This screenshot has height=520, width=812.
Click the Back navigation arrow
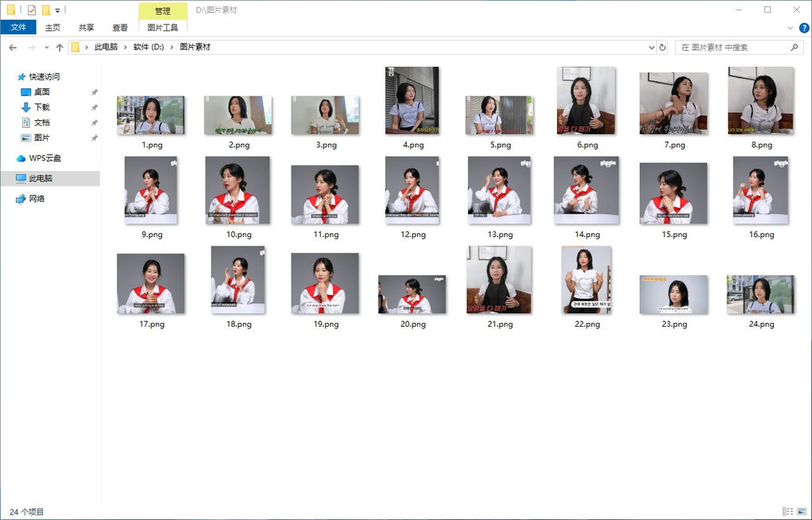pyautogui.click(x=13, y=48)
